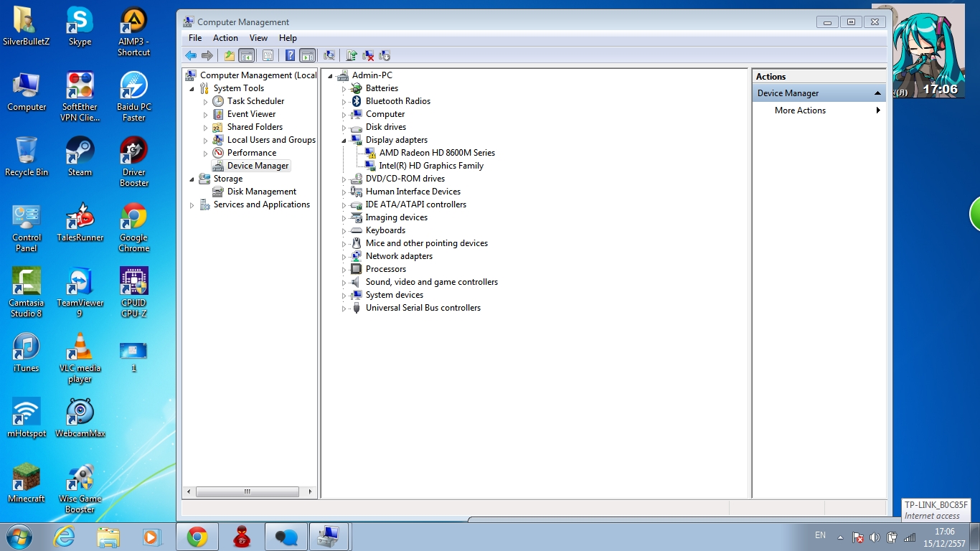Select the Keyboards category
This screenshot has height=551, width=980.
point(385,230)
